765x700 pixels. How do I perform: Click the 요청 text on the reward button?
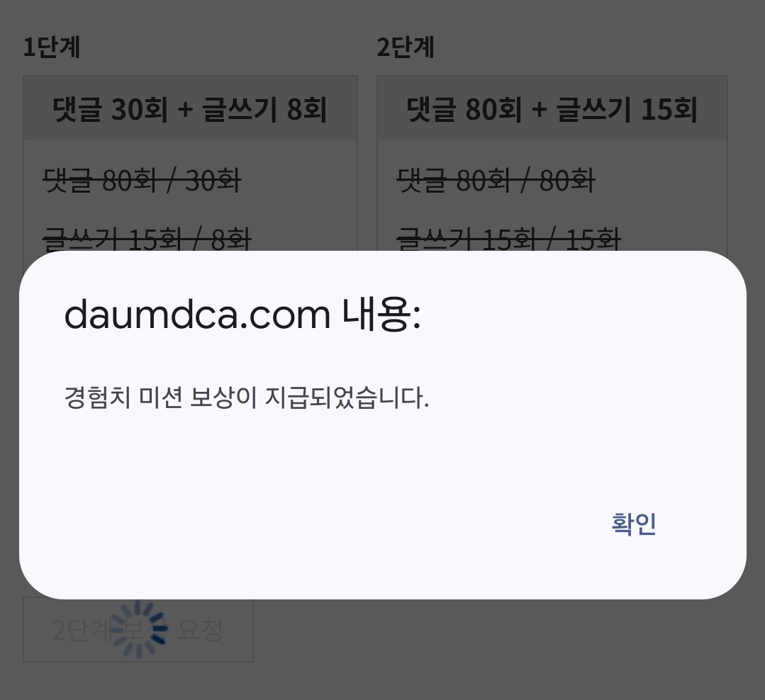201,629
